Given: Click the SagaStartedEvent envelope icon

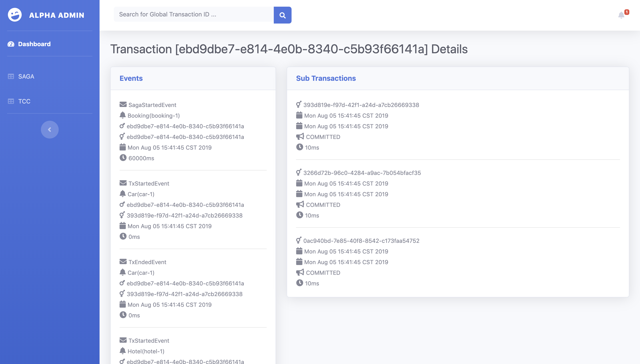Looking at the screenshot, I should point(123,104).
